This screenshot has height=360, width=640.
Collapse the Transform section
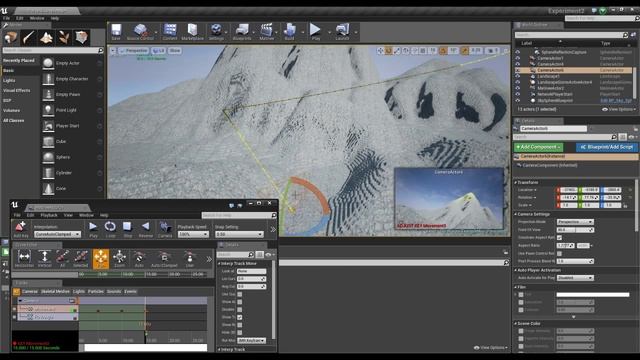516,182
